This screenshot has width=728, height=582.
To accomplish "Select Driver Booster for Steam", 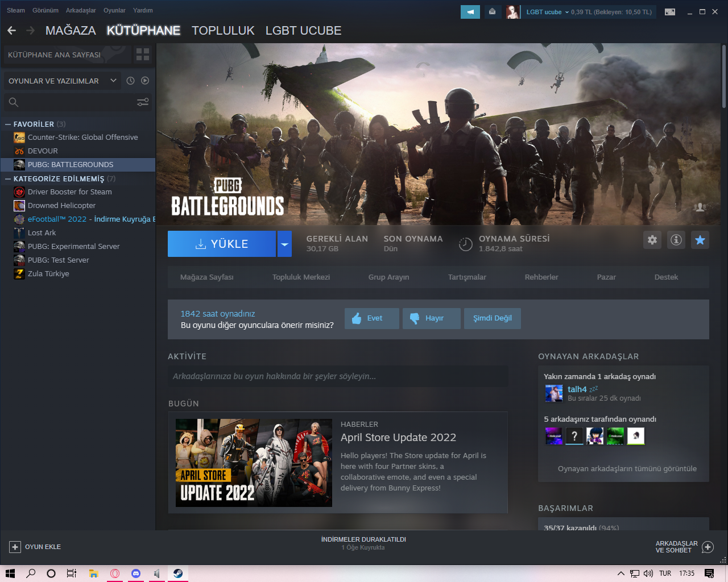I will (x=78, y=192).
